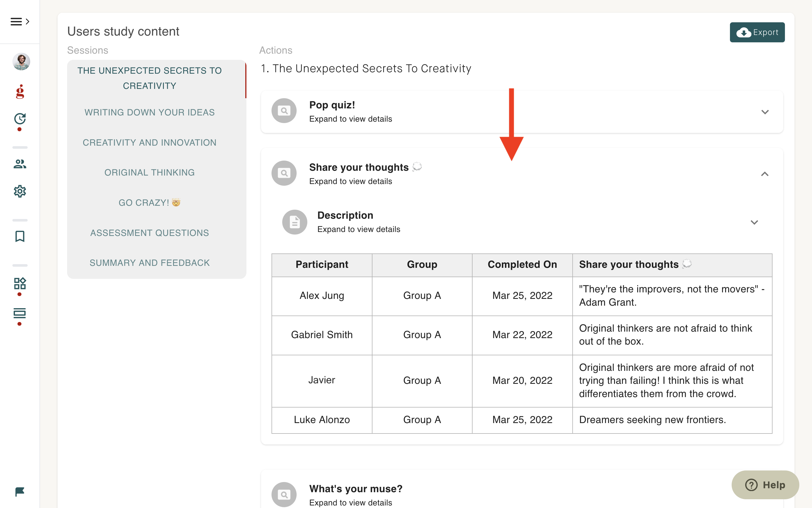Viewport: 812px width, 508px height.
Task: Click the What's your muse magnifier icon
Action: [284, 494]
